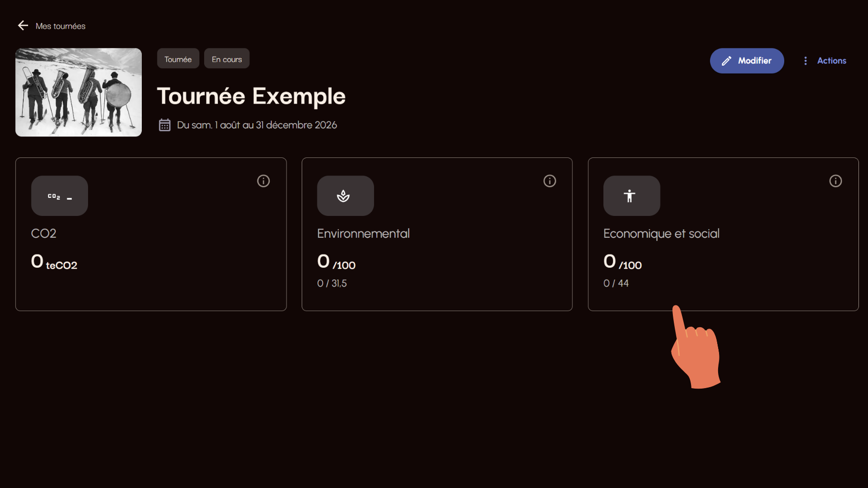Go back to Mes tournées

60,26
